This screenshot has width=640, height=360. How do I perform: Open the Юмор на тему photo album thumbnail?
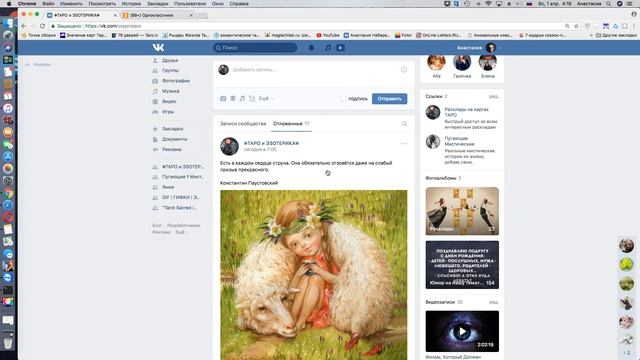click(462, 265)
